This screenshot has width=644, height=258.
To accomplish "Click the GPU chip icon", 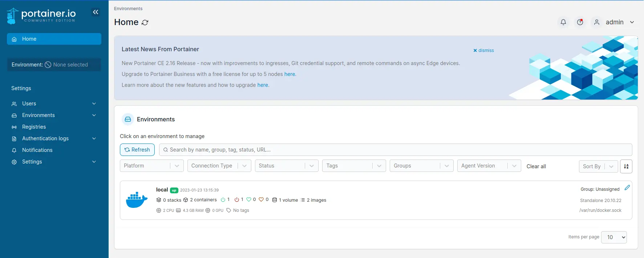I will pos(208,210).
